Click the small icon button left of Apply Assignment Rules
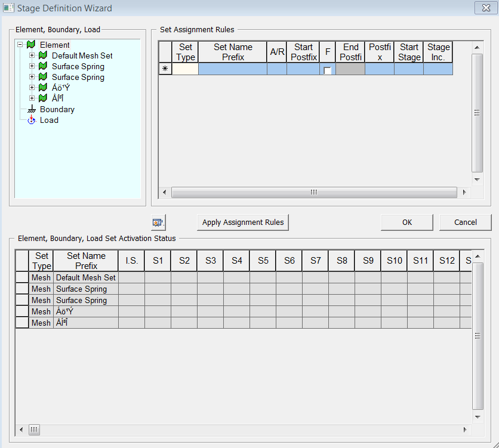The width and height of the screenshot is (499, 448). [x=158, y=223]
